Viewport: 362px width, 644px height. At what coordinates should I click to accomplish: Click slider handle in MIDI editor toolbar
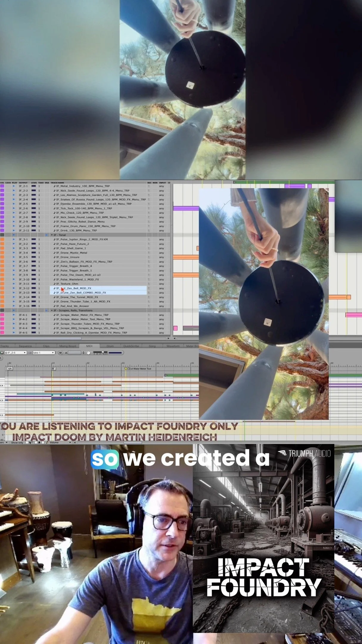(x=103, y=352)
